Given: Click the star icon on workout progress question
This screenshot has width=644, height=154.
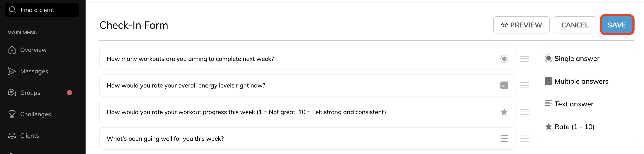Looking at the screenshot, I should pyautogui.click(x=504, y=112).
